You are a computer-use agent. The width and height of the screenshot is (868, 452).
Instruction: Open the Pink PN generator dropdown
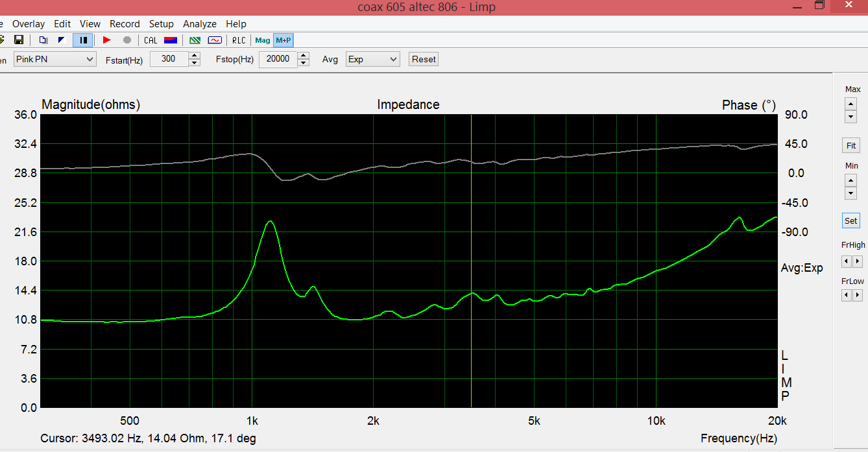coord(55,59)
